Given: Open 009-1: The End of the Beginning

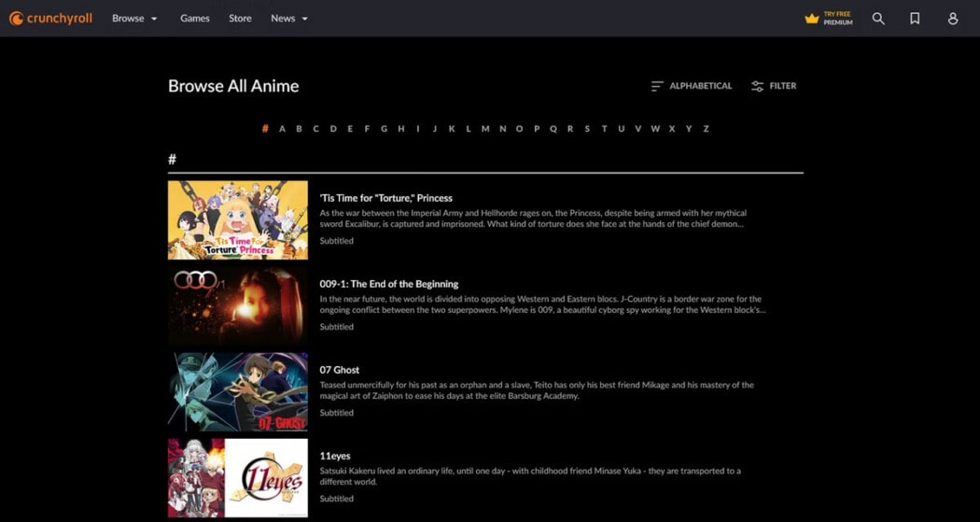Looking at the screenshot, I should (389, 284).
